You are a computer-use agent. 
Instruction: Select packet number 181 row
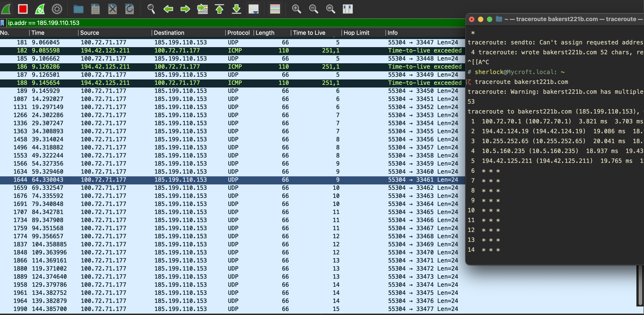232,42
